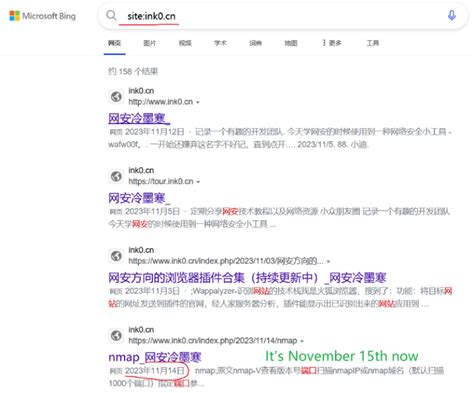Click the magnifier search icon
Viewport: 474px width, 393px height.
(111, 15)
